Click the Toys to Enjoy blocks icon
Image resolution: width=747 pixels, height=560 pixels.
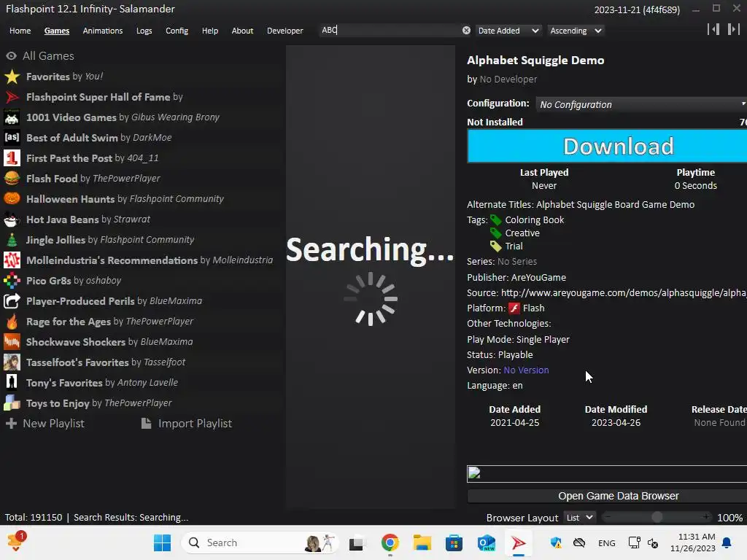[x=12, y=403]
